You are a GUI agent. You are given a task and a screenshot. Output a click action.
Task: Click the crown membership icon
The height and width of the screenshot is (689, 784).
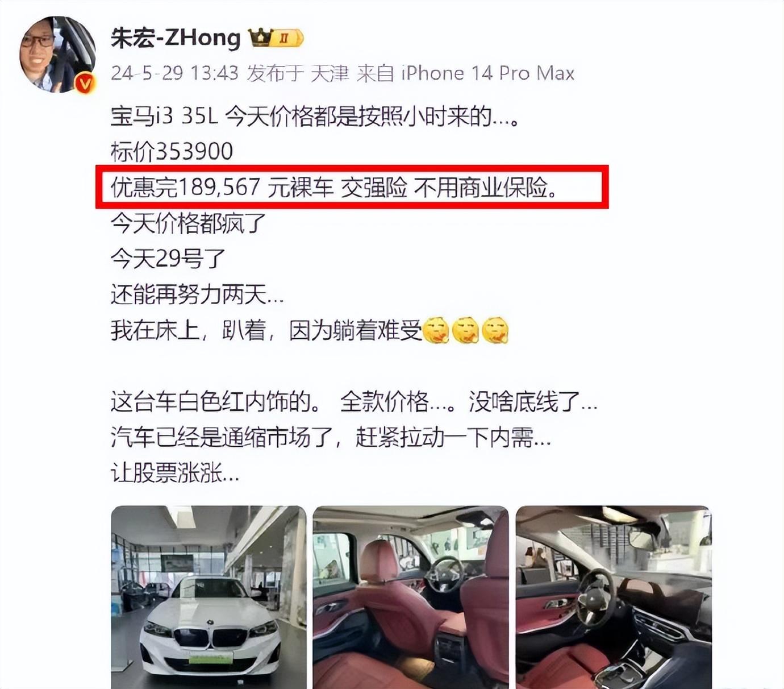coord(260,38)
